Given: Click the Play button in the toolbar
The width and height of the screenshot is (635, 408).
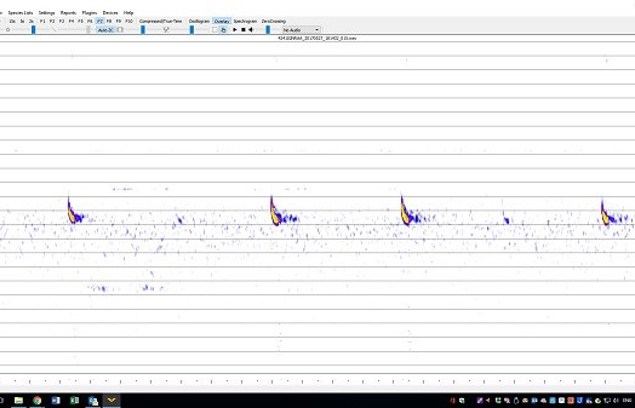Looking at the screenshot, I should click(x=235, y=30).
